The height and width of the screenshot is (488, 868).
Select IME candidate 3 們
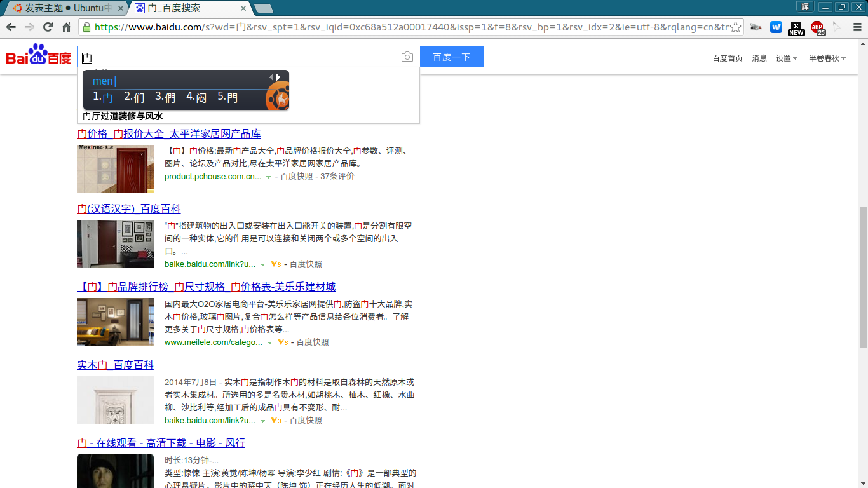[x=165, y=97]
